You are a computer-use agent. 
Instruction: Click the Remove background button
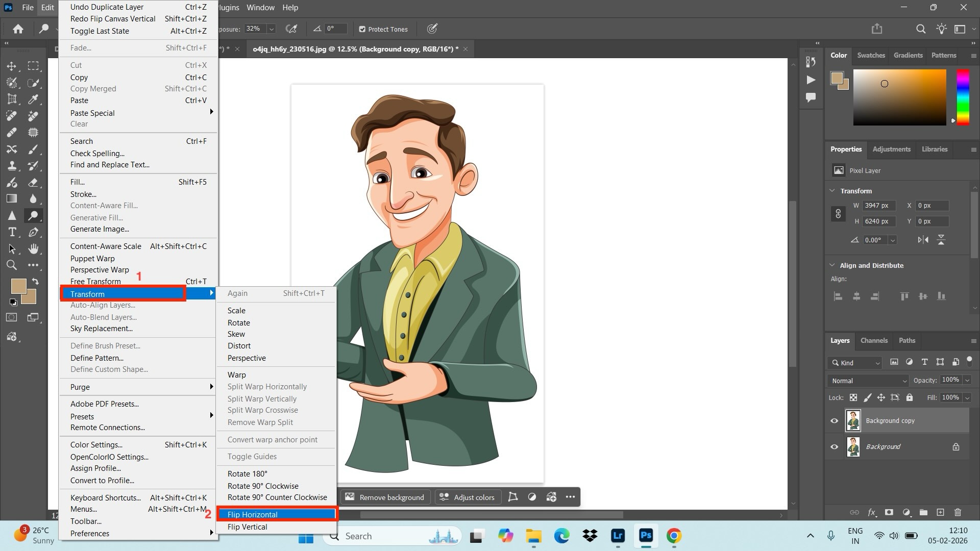(385, 497)
